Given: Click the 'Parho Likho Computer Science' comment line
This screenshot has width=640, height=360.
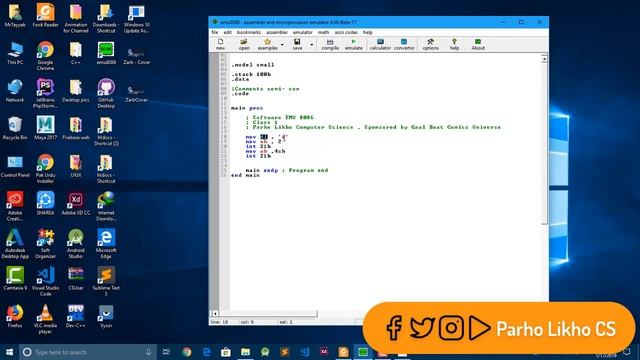Looking at the screenshot, I should (x=373, y=127).
